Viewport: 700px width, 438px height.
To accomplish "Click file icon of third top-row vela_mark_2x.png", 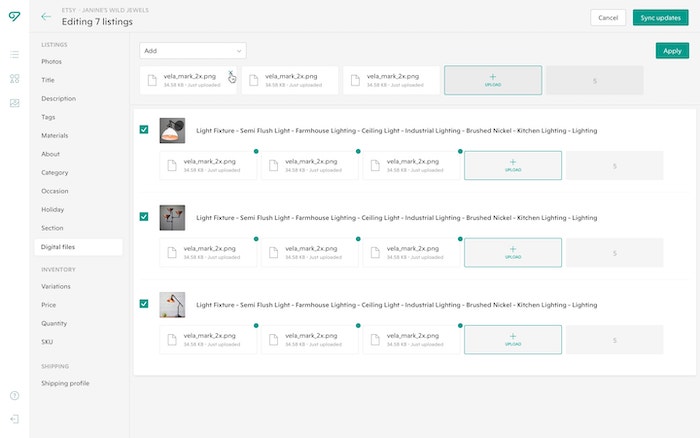I will pos(355,80).
